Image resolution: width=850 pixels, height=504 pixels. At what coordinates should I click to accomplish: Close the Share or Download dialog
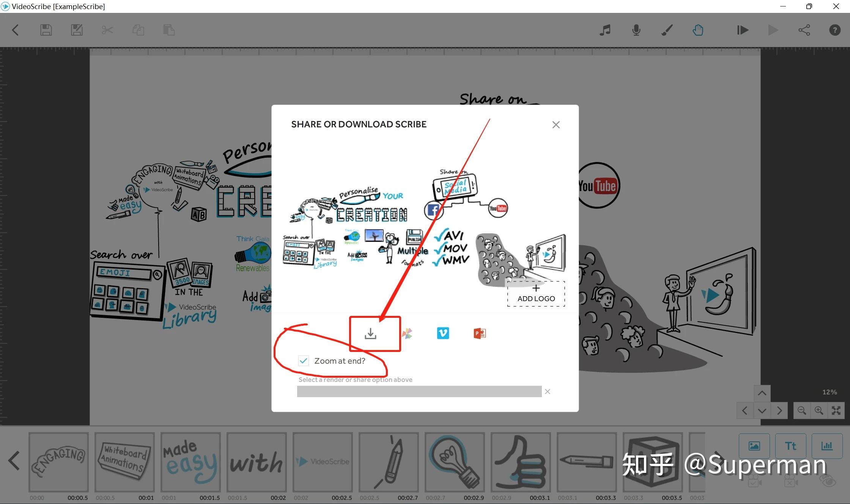point(556,125)
